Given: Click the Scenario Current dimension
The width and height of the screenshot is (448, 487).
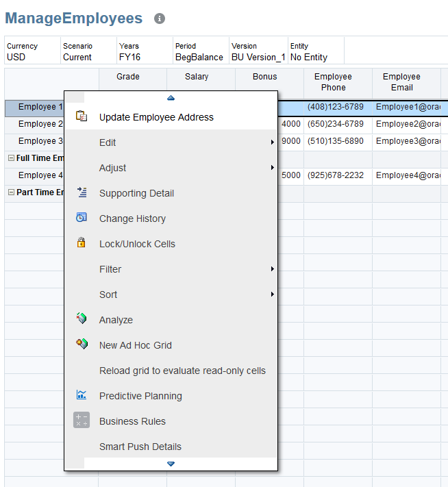Looking at the screenshot, I should click(x=88, y=51).
